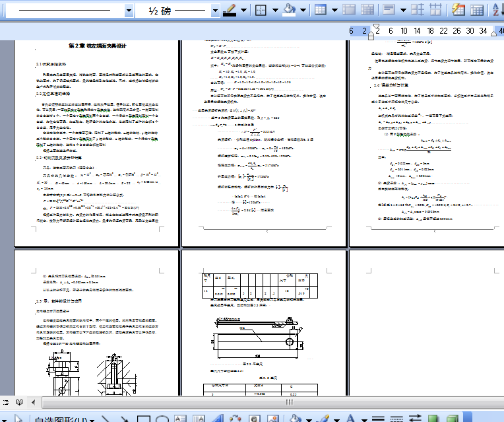The width and height of the screenshot is (504, 422).
Task: Select the Rectangle drawing tool
Action: click(143, 419)
